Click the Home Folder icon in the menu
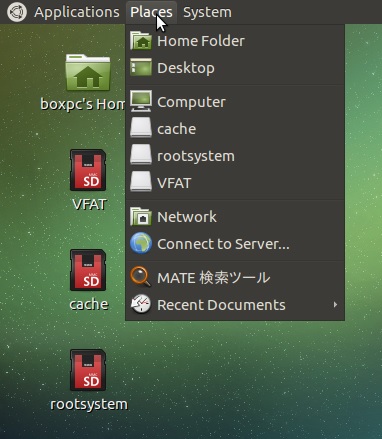 [141, 41]
